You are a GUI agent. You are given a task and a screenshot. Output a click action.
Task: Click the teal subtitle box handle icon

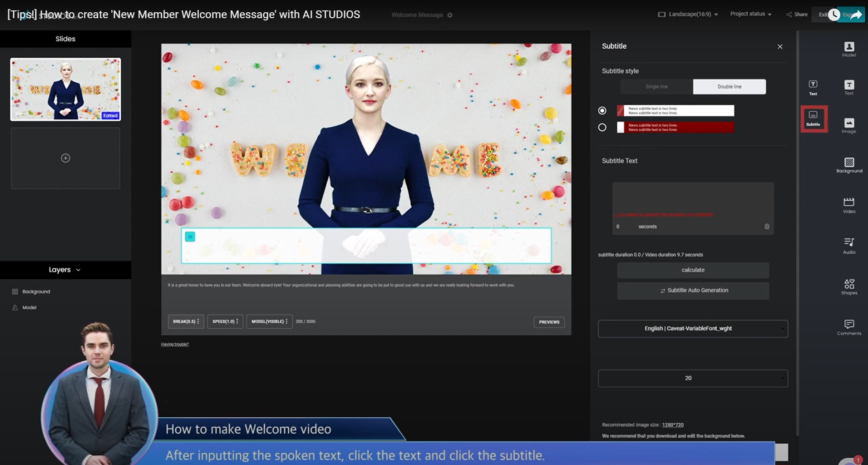[x=190, y=237]
